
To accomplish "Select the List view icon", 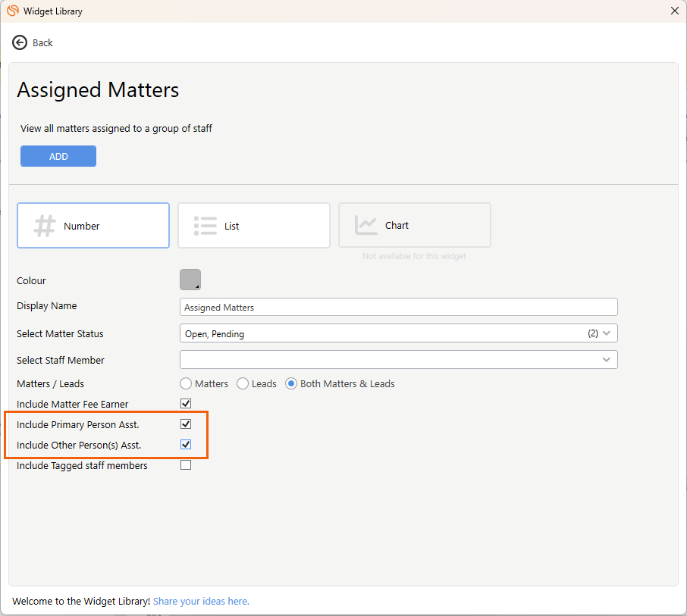I will pyautogui.click(x=205, y=226).
